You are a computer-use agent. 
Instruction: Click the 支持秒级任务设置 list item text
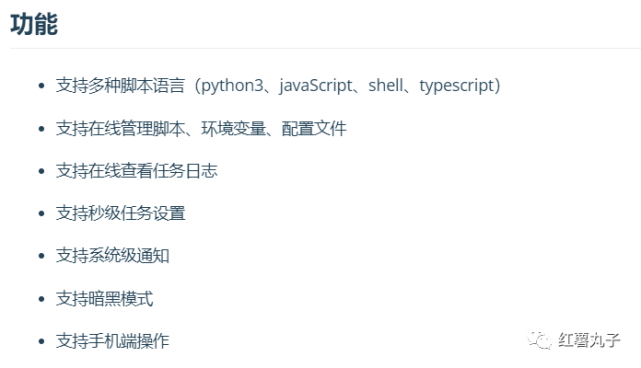(121, 213)
